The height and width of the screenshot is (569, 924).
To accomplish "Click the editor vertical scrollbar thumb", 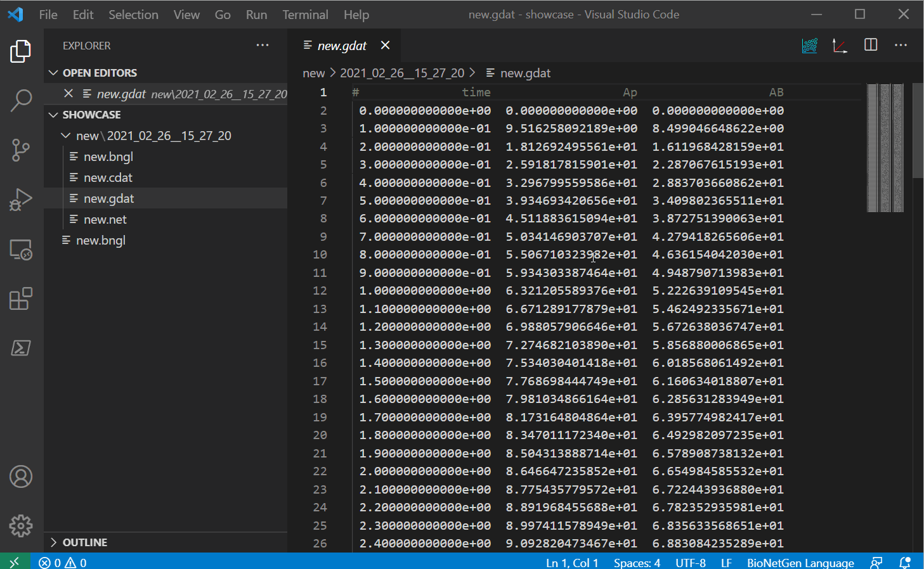I will [x=918, y=131].
